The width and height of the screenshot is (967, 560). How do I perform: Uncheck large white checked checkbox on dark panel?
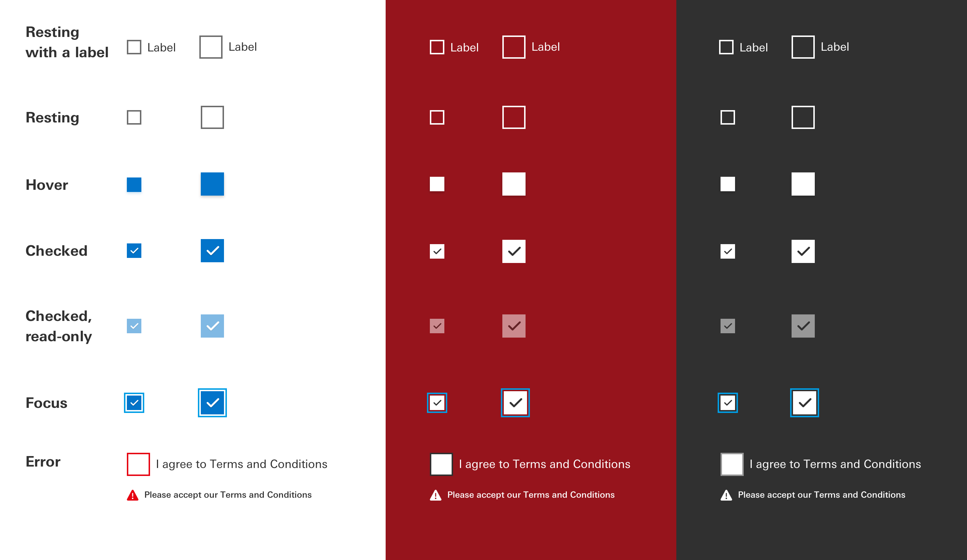(x=803, y=252)
